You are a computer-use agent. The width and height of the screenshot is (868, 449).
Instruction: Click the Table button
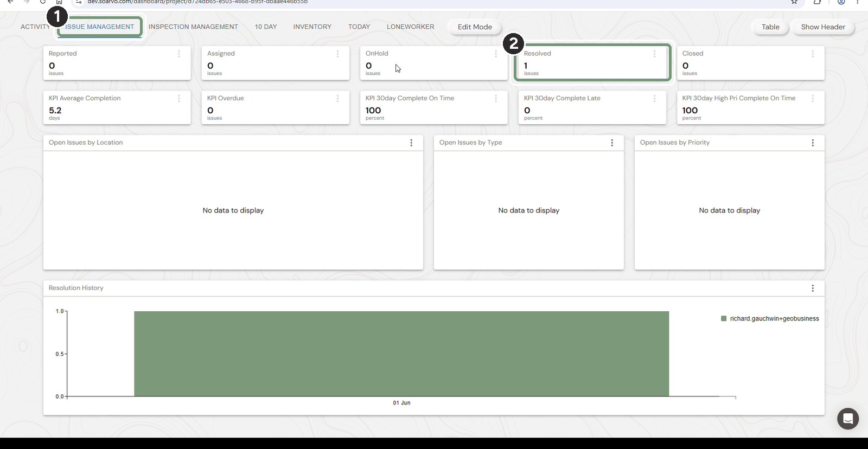click(x=770, y=27)
